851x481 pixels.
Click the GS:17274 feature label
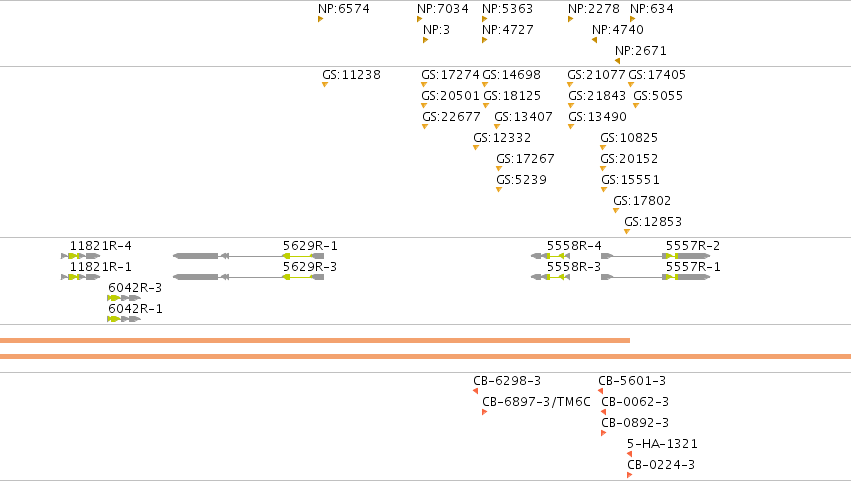pyautogui.click(x=450, y=75)
